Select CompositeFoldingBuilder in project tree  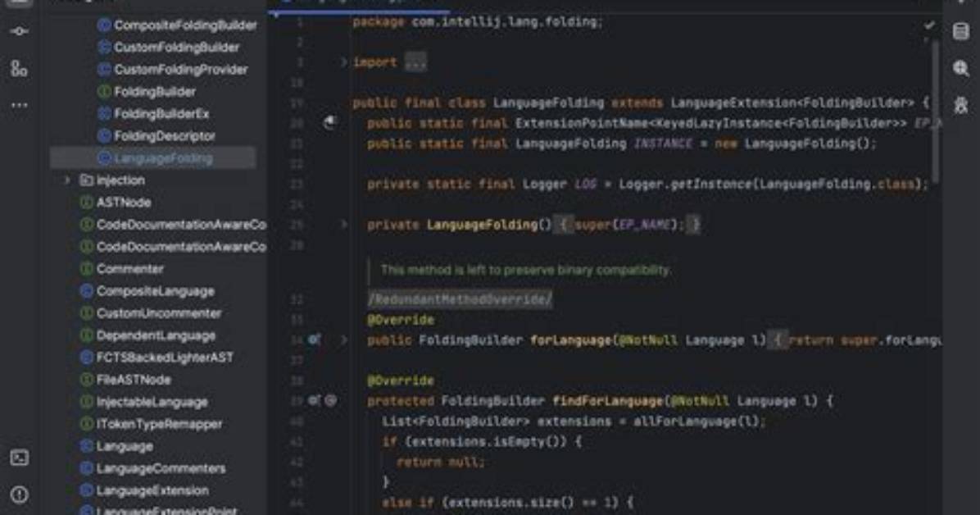click(x=185, y=25)
